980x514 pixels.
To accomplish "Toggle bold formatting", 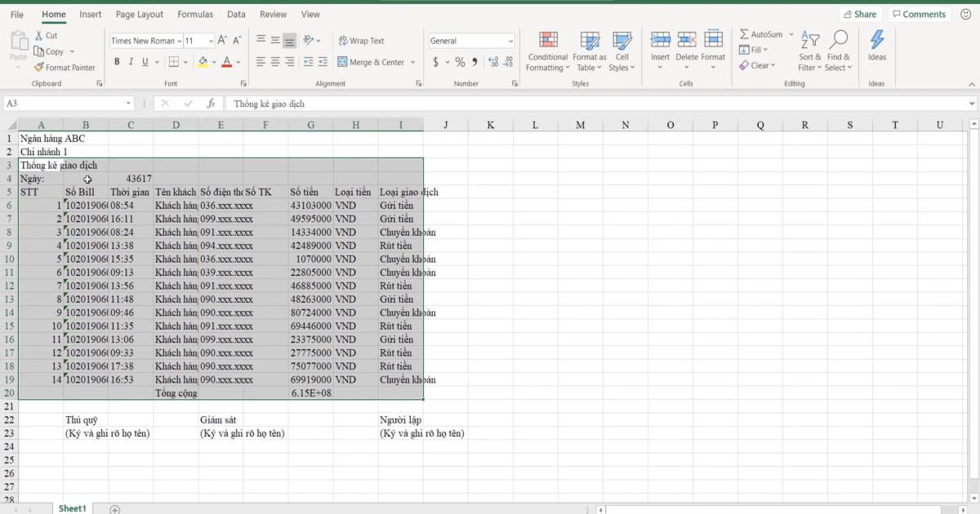I will pyautogui.click(x=117, y=61).
